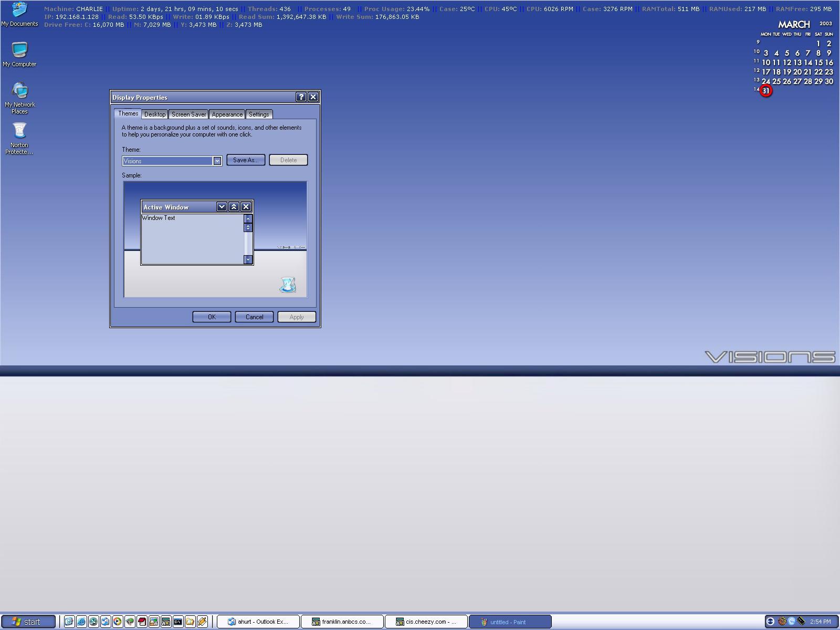Open the red notebook quick launch icon
Image resolution: width=840 pixels, height=630 pixels.
[142, 622]
